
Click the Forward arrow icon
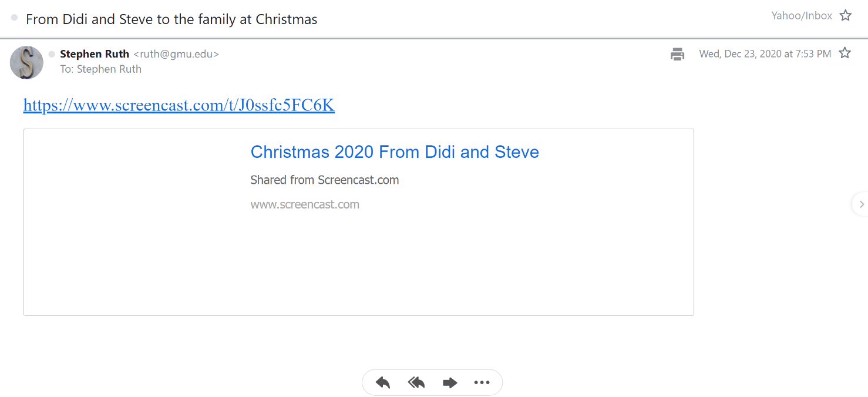click(450, 383)
